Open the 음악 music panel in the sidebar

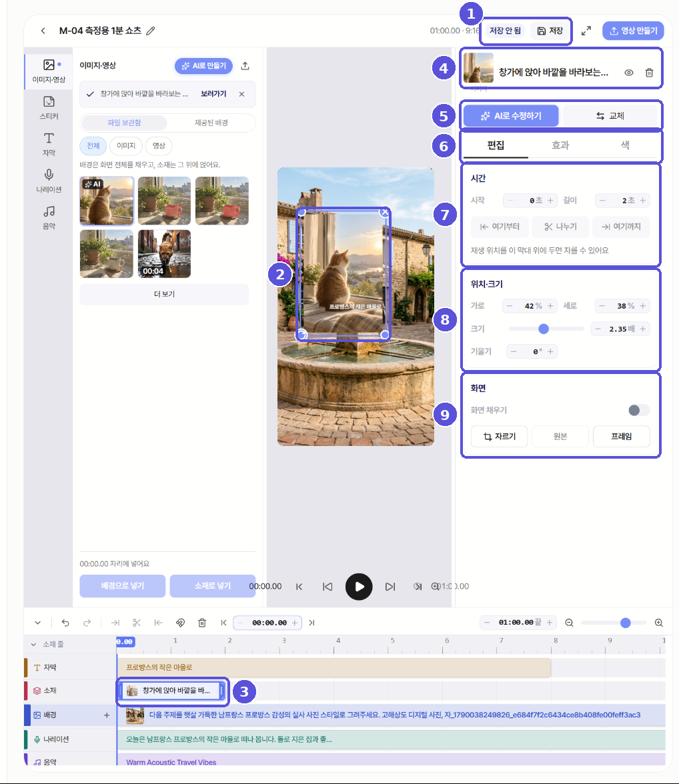coord(49,217)
